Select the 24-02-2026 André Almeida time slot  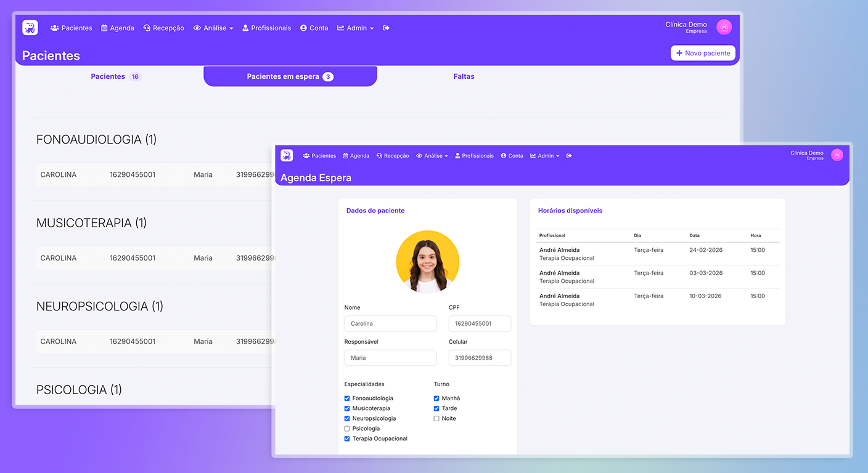click(x=657, y=254)
